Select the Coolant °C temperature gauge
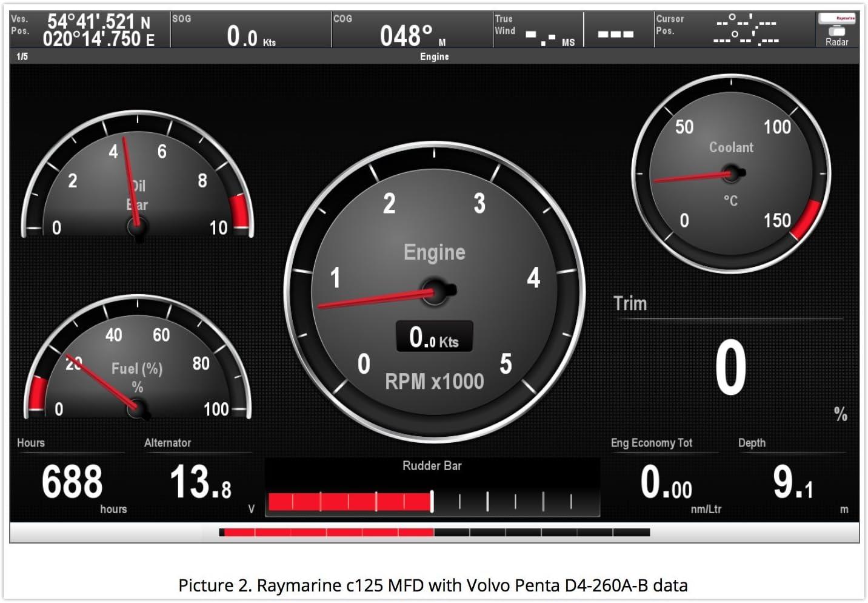This screenshot has width=868, height=603. coord(731,174)
